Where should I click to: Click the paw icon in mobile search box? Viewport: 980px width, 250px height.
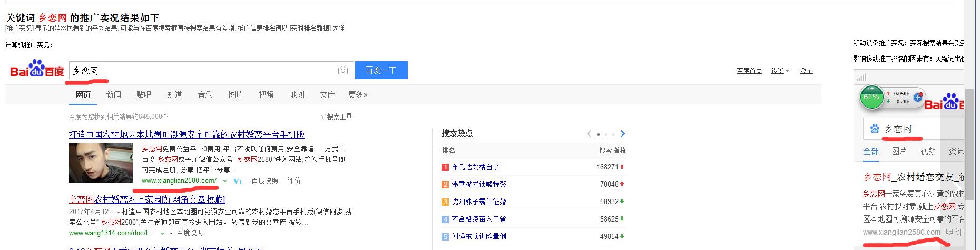coord(875,129)
